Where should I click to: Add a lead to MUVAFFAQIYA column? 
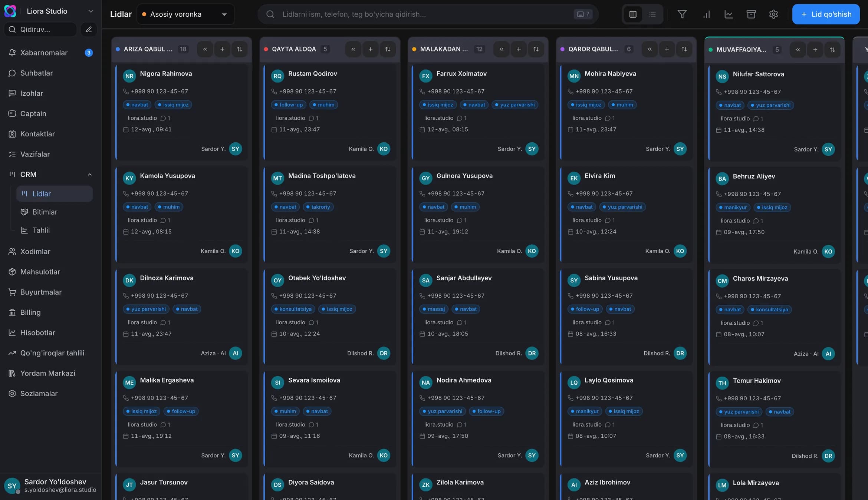(x=815, y=49)
